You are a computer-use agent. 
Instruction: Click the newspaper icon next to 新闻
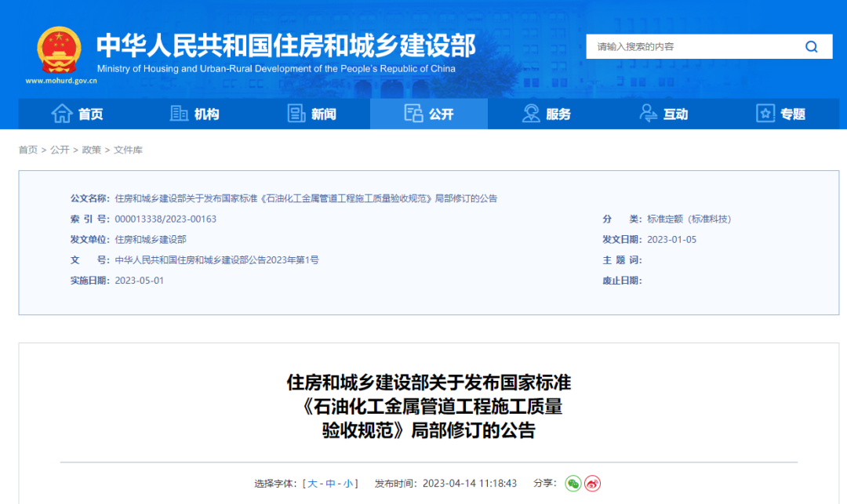pyautogui.click(x=296, y=113)
